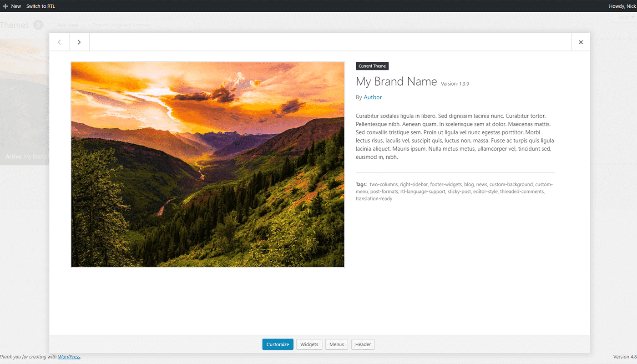Click the Customize button
Image resolution: width=637 pixels, height=364 pixels.
coord(278,344)
